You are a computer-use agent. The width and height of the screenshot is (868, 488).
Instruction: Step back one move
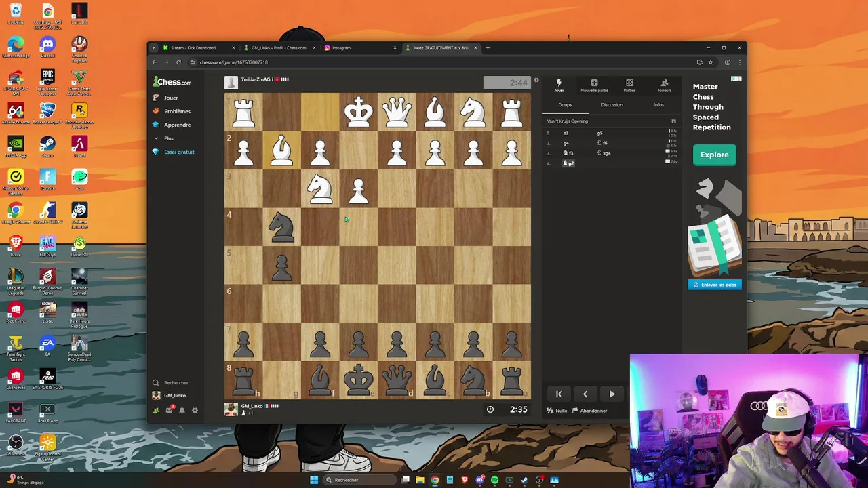pyautogui.click(x=585, y=394)
